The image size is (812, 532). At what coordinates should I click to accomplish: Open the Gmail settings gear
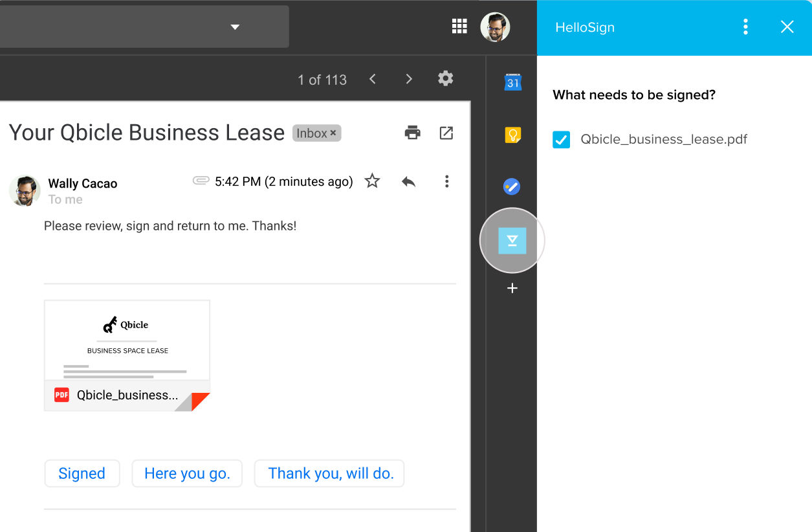[x=446, y=79]
